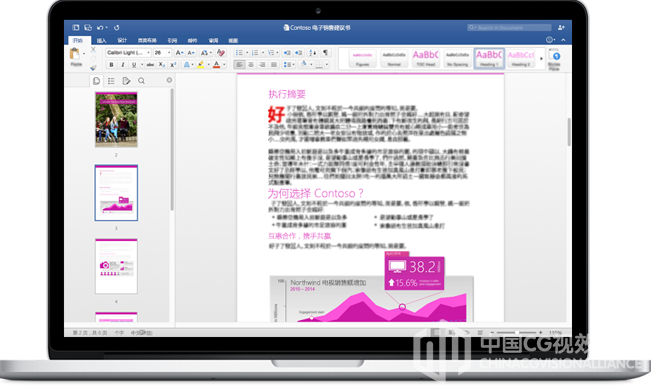
Task: Adjust the zoom slider in status bar
Action: click(x=516, y=333)
